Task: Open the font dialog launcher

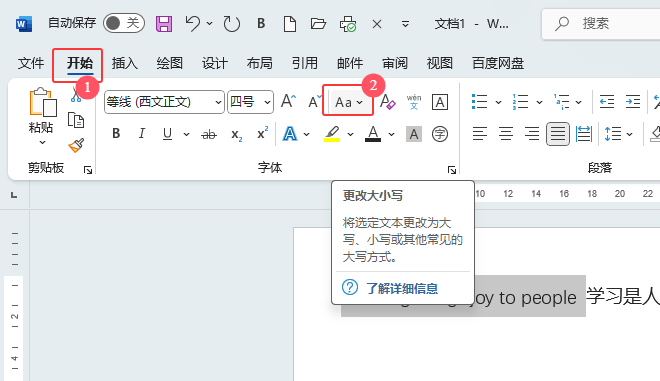Action: point(452,170)
